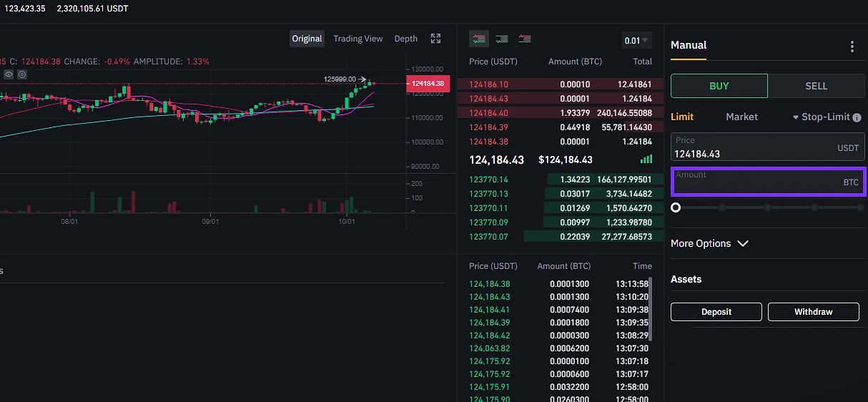This screenshot has height=402, width=868.
Task: Click the last price 124,184.43
Action: (x=497, y=160)
